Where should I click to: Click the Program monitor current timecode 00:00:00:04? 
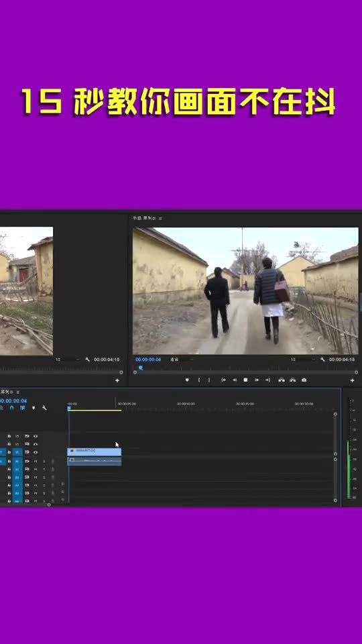tap(148, 360)
